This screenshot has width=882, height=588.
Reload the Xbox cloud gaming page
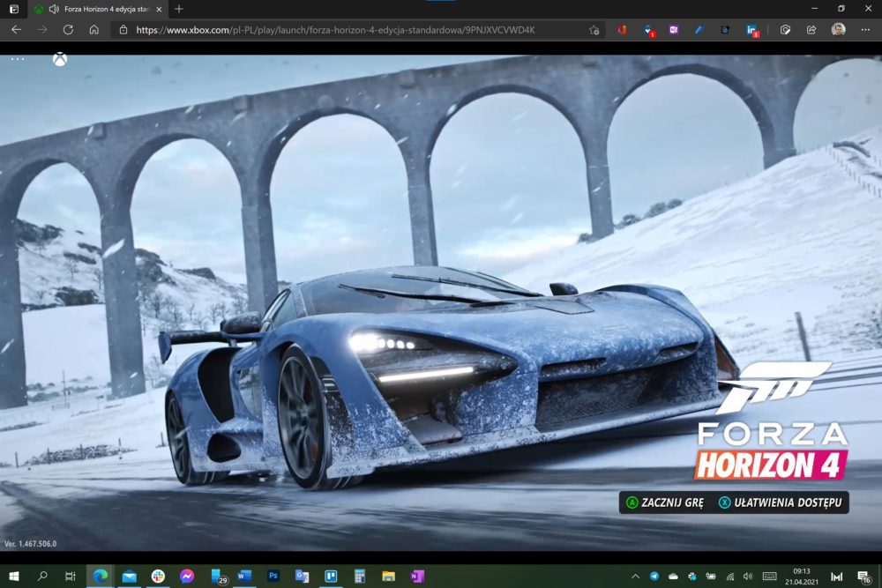pyautogui.click(x=68, y=30)
